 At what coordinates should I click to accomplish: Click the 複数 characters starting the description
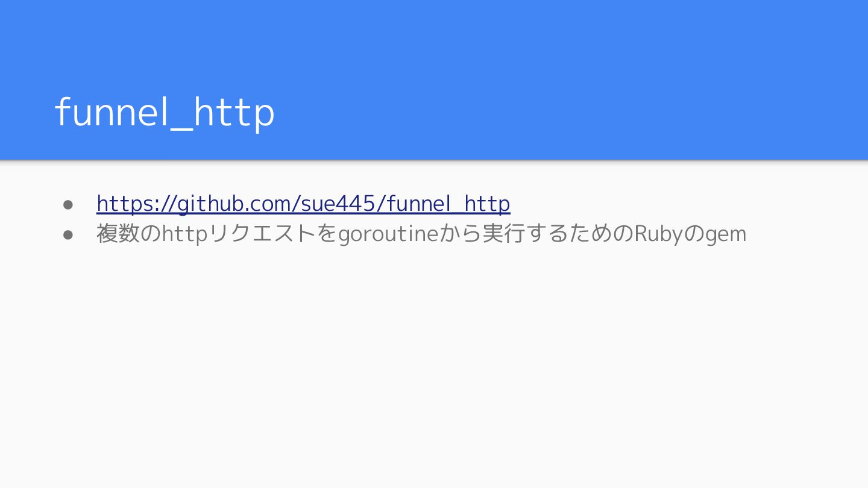[118, 234]
